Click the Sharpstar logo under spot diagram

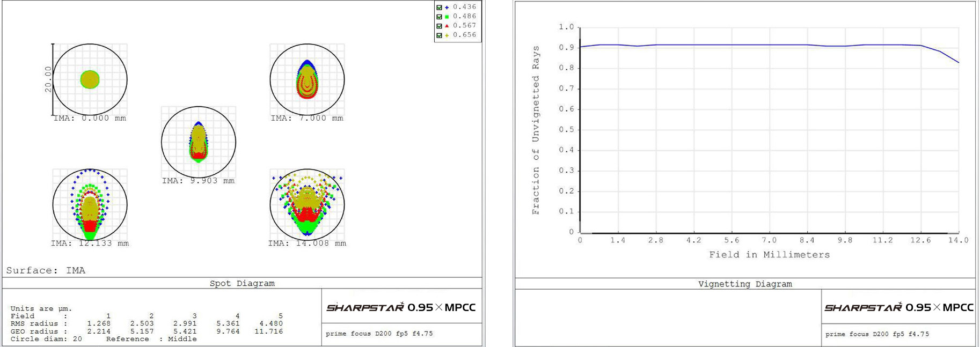pyautogui.click(x=401, y=307)
